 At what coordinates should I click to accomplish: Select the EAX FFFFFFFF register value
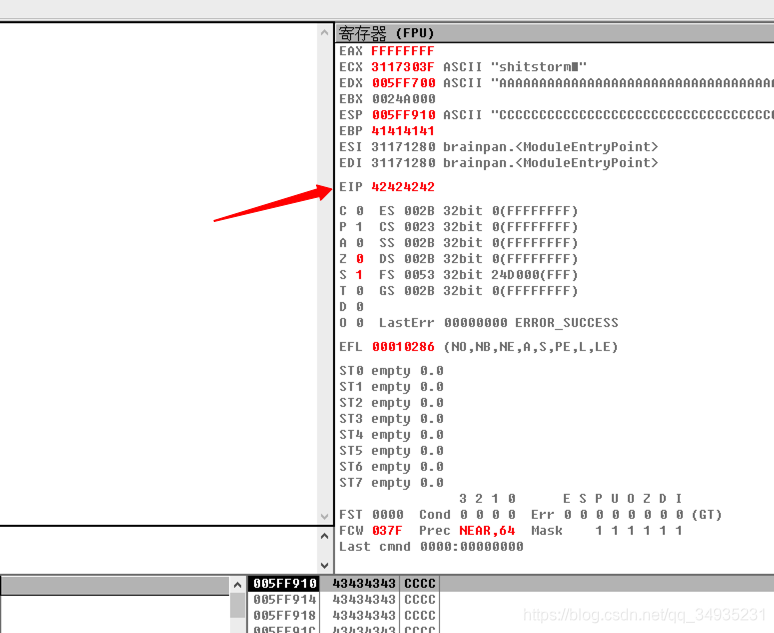(x=402, y=51)
